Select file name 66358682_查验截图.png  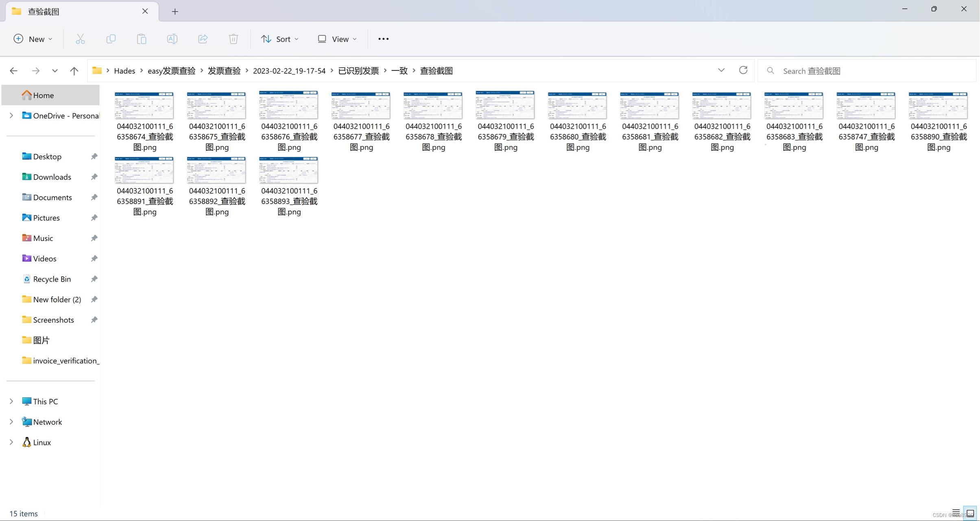(x=722, y=137)
